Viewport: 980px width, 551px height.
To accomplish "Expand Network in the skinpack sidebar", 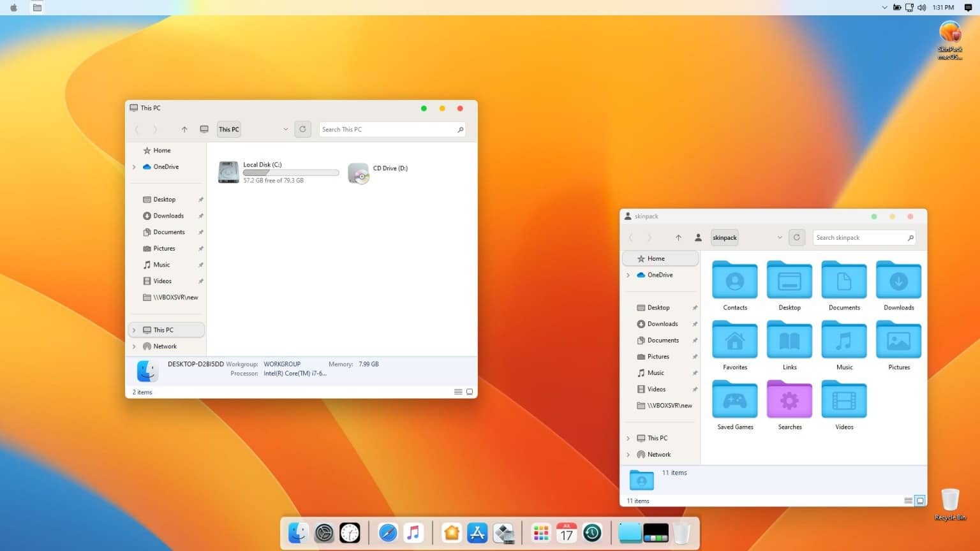I will point(628,454).
